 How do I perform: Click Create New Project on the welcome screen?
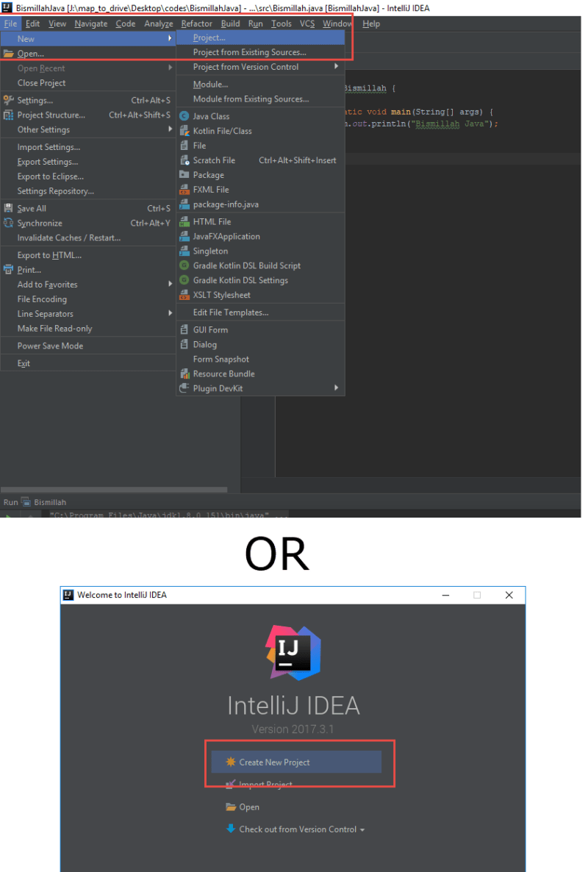coord(295,762)
